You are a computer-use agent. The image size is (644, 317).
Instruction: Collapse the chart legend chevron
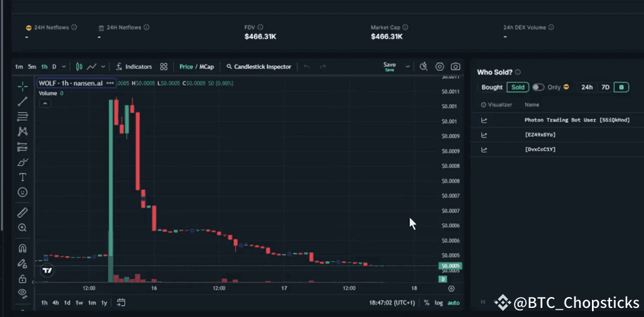click(x=45, y=103)
